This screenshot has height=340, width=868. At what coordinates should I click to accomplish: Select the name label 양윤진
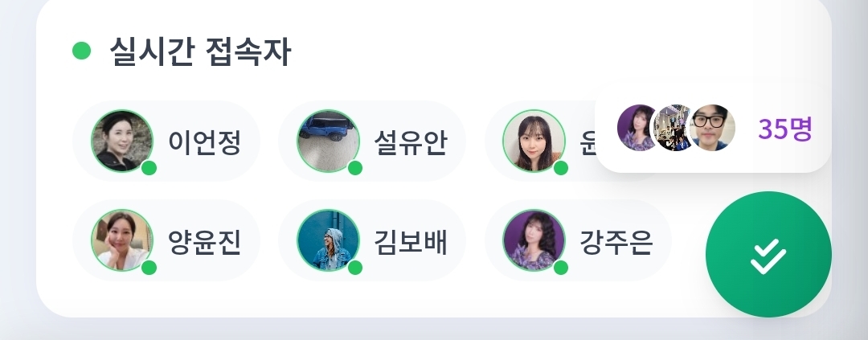click(x=203, y=241)
